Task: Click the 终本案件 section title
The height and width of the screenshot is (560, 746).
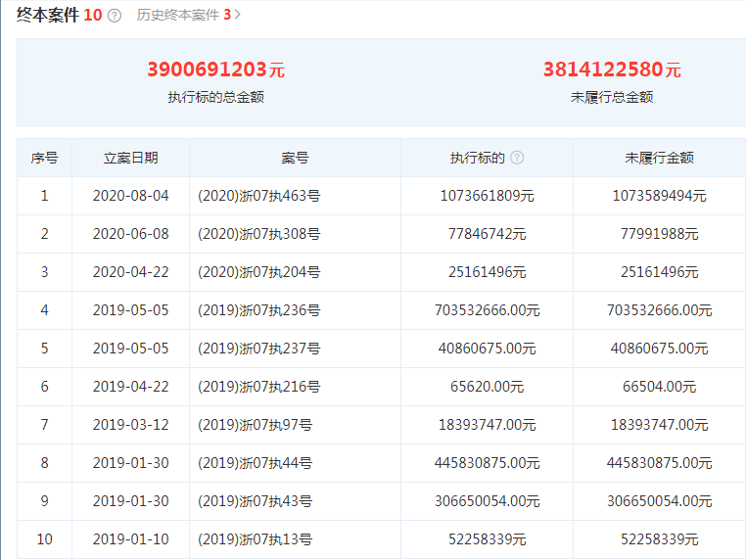Action: coord(48,16)
